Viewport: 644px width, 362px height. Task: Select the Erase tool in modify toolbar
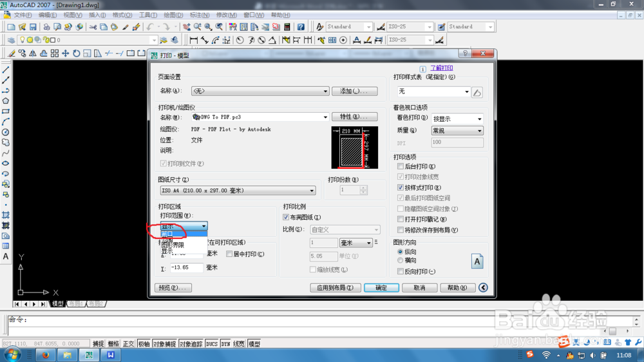pos(11,53)
